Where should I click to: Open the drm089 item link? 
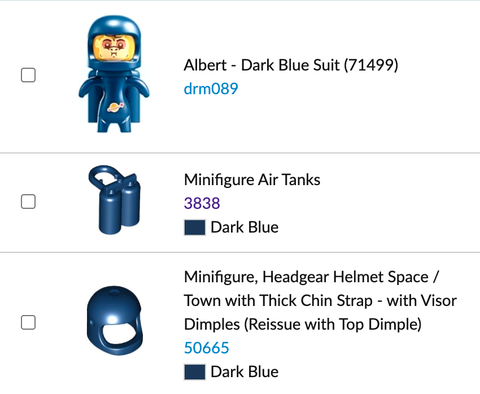pos(211,89)
